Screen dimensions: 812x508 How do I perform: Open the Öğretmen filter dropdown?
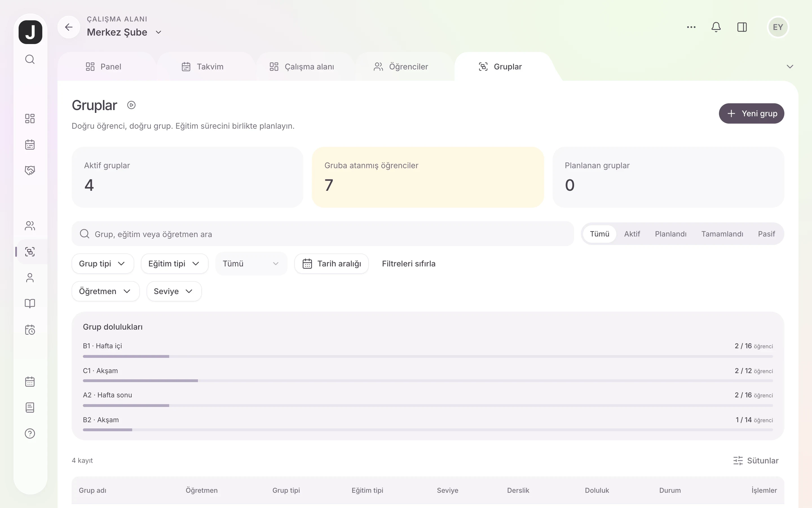pyautogui.click(x=105, y=291)
